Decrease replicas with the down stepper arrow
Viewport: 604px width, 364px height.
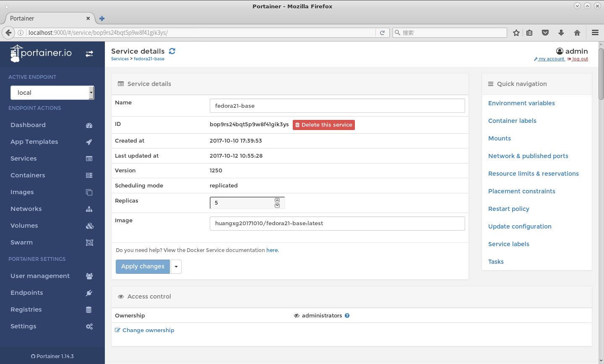(x=277, y=205)
